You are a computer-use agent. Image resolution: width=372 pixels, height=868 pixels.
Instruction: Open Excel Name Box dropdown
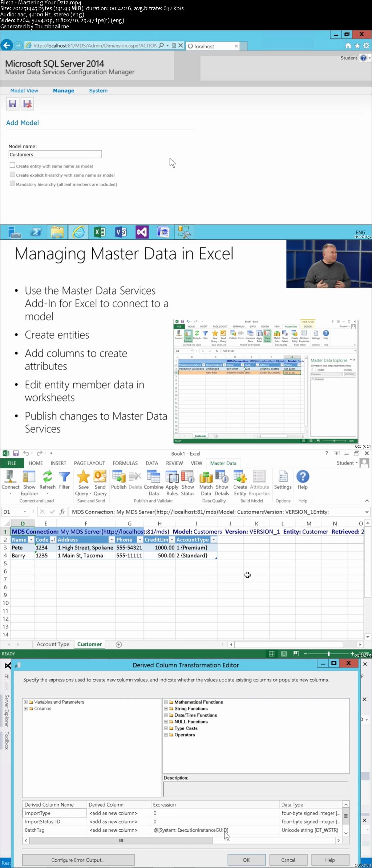pyautogui.click(x=25, y=512)
